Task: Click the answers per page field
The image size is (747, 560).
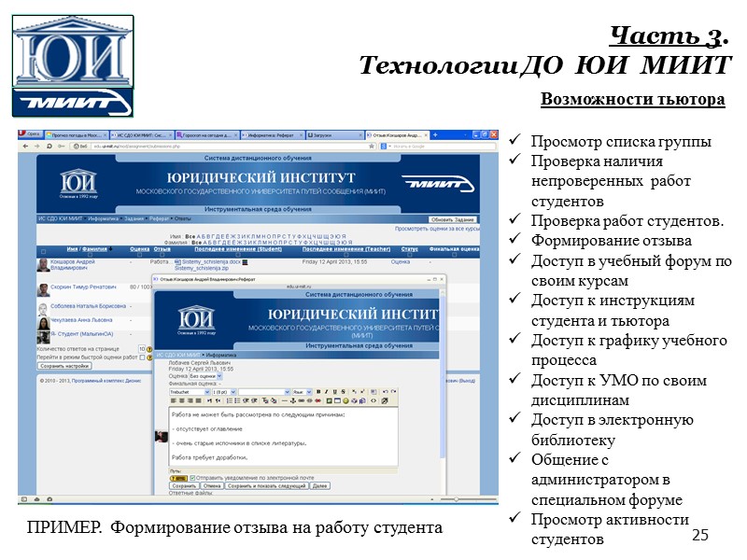Action: pos(142,349)
